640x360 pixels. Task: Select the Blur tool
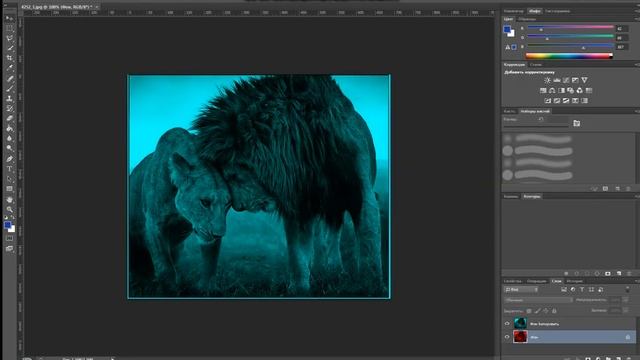pyautogui.click(x=9, y=138)
